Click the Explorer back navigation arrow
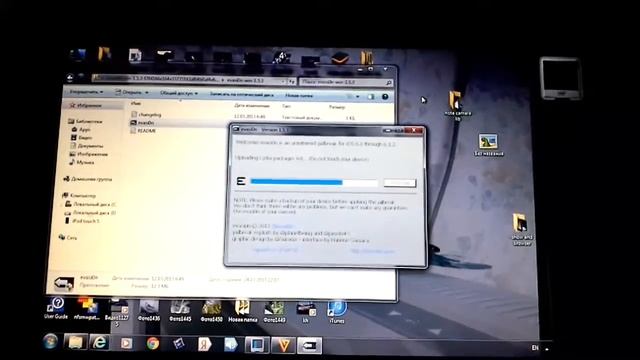Image resolution: width=640 pixels, height=360 pixels. click(x=70, y=78)
